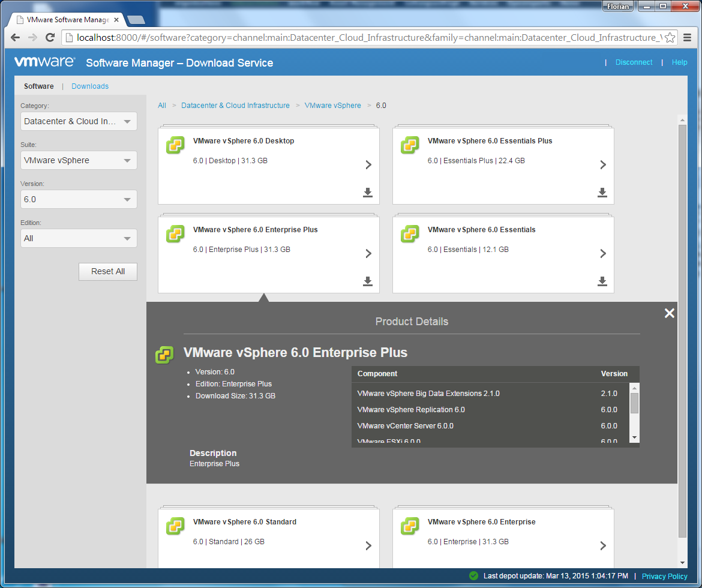
Task: Click the VMware vSphere 6.0 Desktop title
Action: [244, 140]
